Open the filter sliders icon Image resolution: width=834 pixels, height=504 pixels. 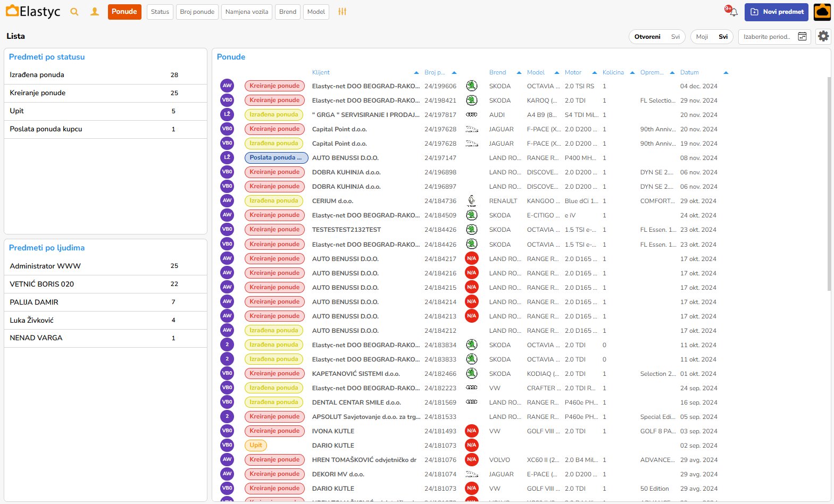[x=342, y=12]
